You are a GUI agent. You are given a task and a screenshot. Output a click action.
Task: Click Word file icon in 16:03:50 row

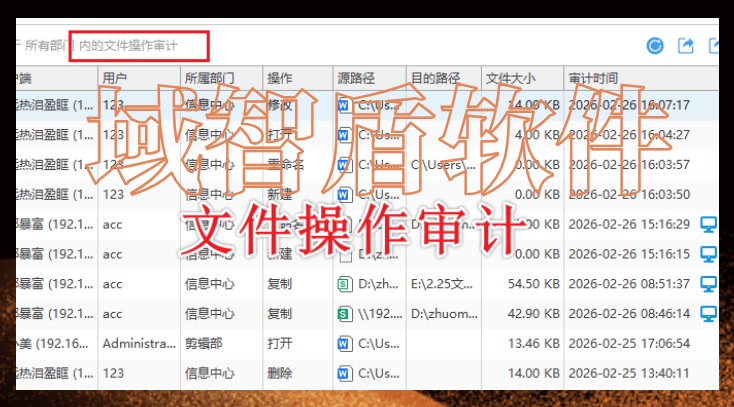coord(345,194)
